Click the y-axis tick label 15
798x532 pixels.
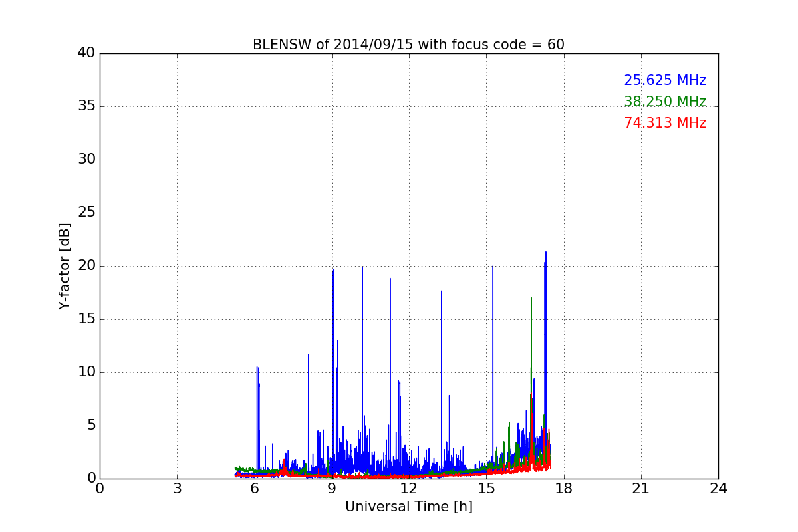coord(86,319)
